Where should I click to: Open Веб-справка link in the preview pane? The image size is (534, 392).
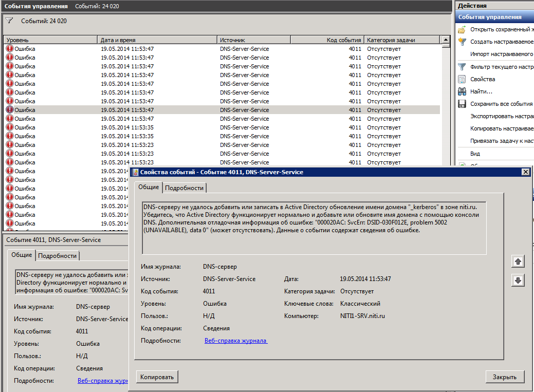pos(103,381)
